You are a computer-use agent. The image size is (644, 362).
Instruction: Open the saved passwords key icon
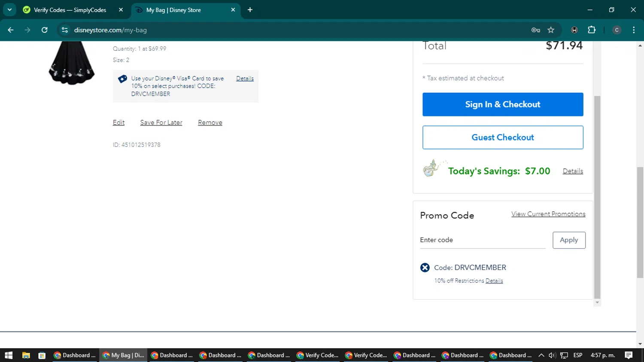535,30
